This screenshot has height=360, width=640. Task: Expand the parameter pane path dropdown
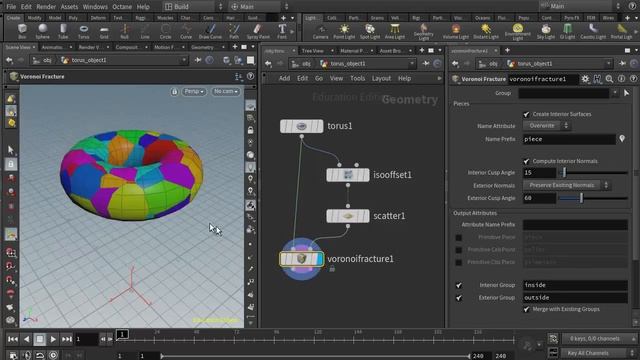click(x=609, y=64)
